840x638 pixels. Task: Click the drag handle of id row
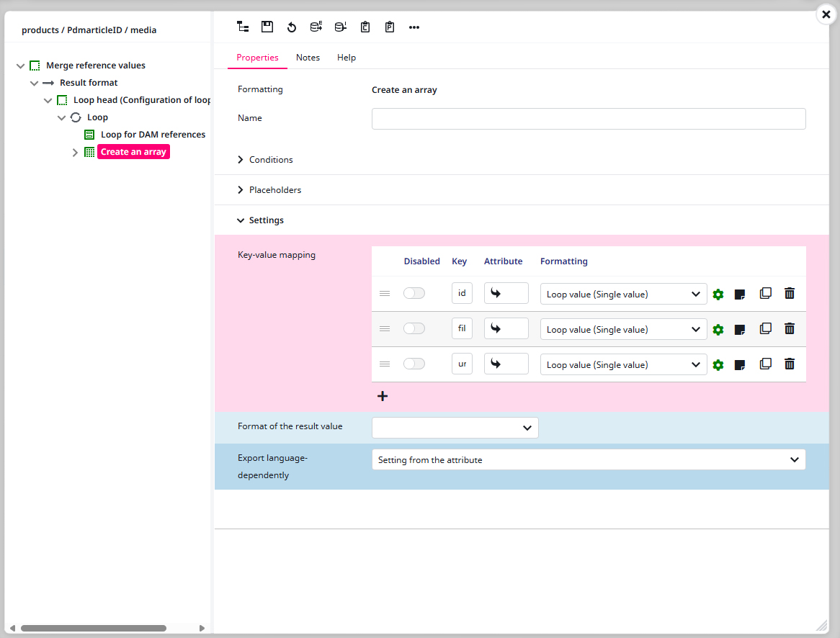[385, 294]
